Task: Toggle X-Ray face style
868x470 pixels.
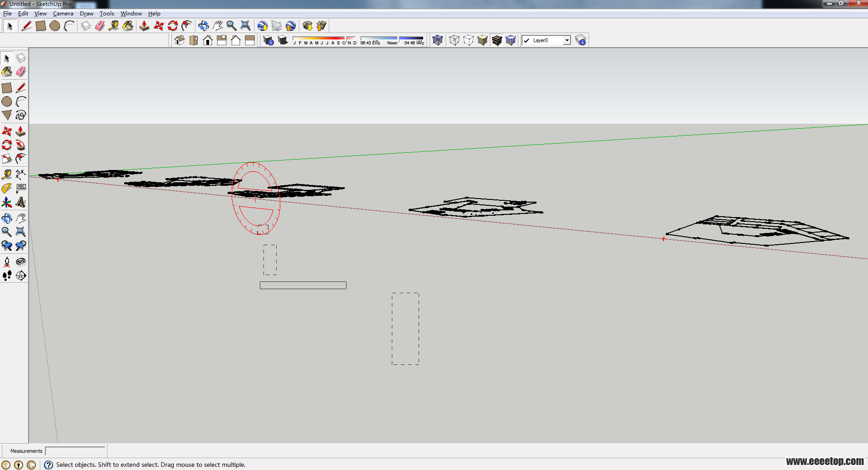Action: tap(437, 40)
